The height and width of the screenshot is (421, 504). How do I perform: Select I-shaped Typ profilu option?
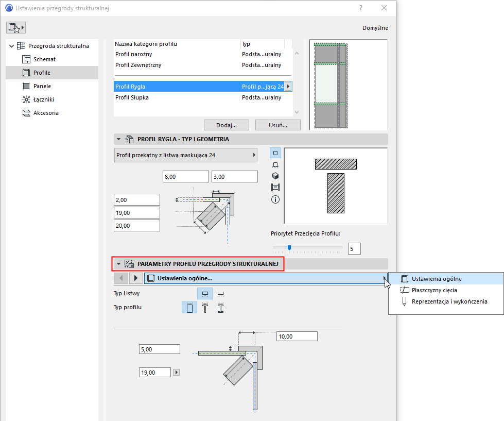coord(220,308)
